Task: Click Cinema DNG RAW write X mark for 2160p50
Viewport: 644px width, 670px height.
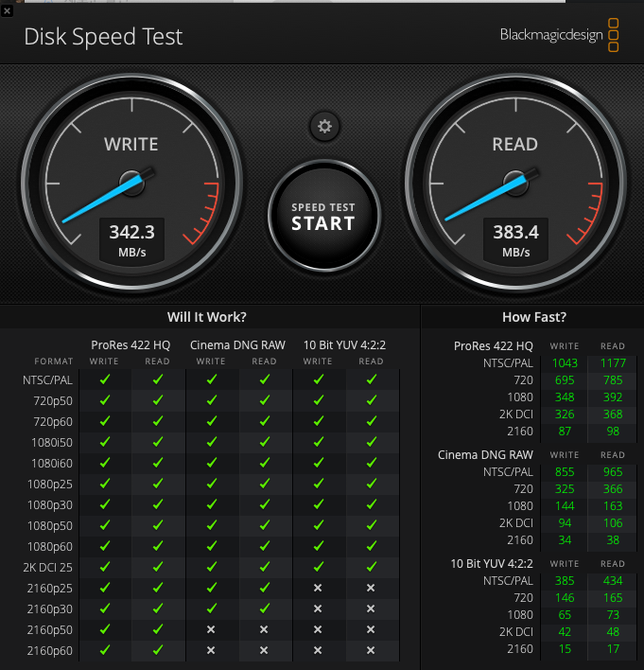Action: tap(211, 629)
